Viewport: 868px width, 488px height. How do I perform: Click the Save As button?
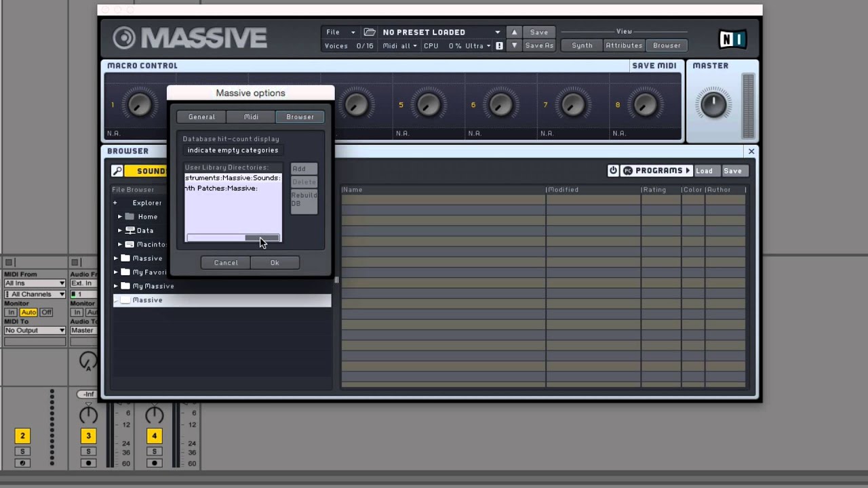tap(539, 45)
